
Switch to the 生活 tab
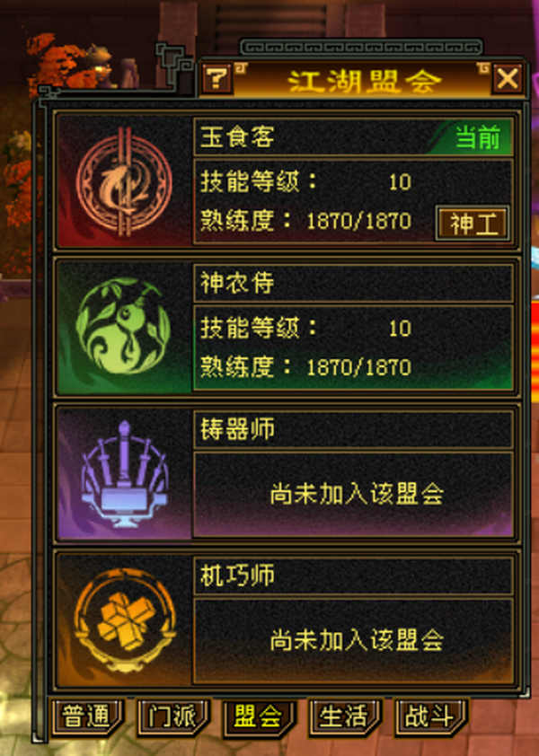tap(345, 717)
